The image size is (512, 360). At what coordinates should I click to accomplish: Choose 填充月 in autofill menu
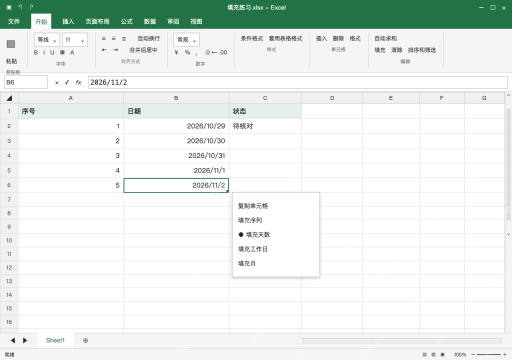pos(247,263)
